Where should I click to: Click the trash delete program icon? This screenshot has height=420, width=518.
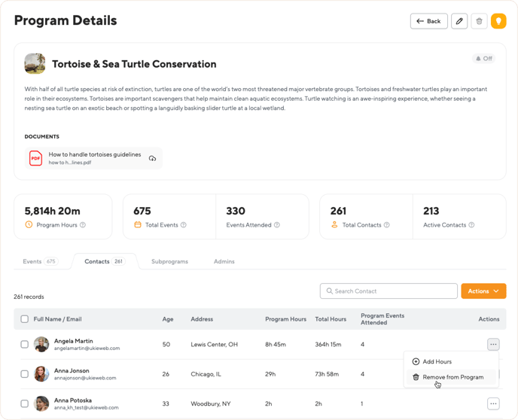point(479,21)
